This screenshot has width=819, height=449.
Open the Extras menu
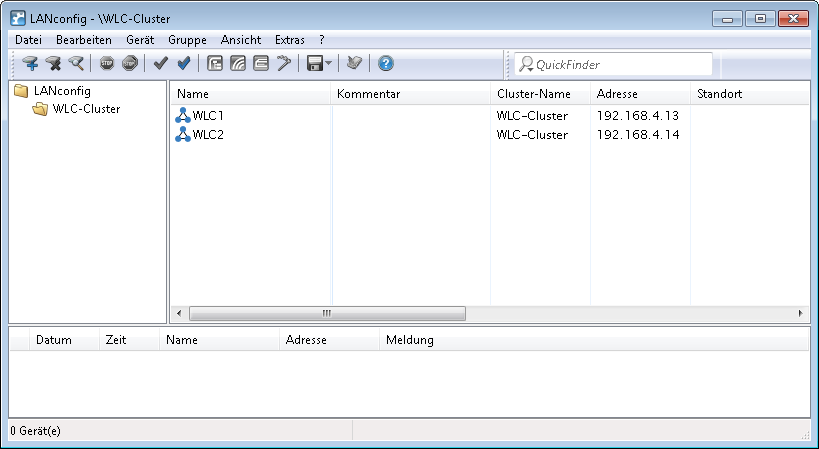pos(289,40)
